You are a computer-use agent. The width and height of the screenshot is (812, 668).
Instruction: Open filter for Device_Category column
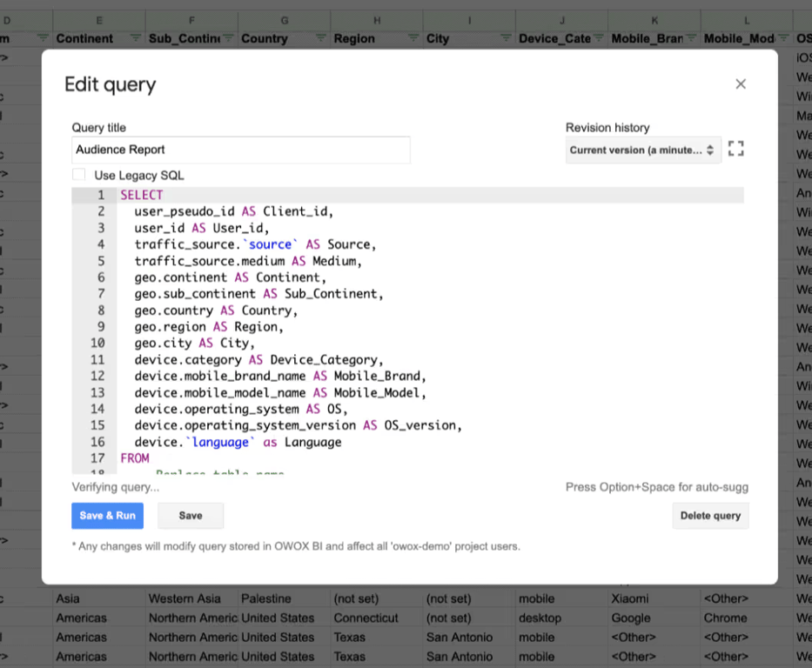(x=599, y=38)
